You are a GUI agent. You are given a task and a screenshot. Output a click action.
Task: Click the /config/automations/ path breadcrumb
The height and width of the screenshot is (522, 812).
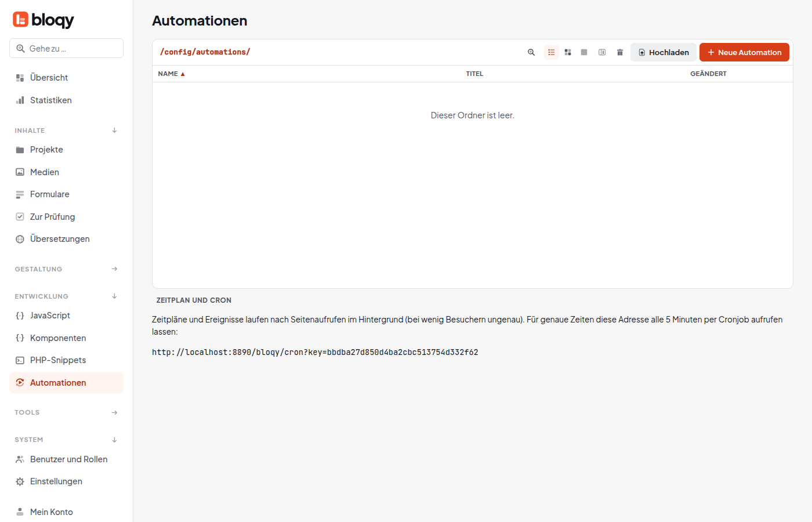click(205, 52)
